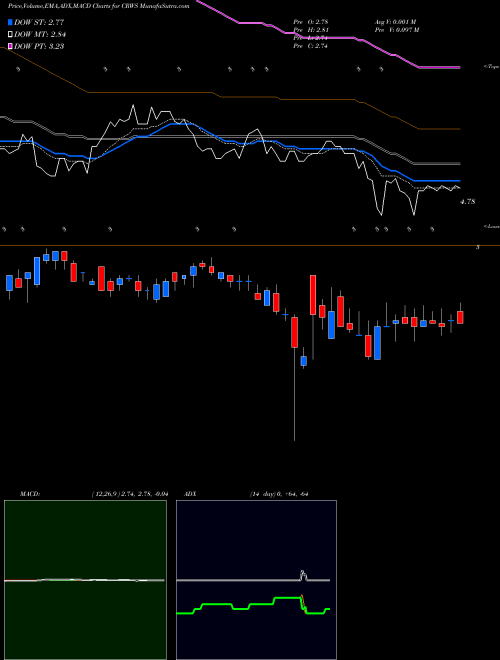500x660 pixels.
Task: Click the blue DOW ST legend swatch
Action: pyautogui.click(x=10, y=22)
